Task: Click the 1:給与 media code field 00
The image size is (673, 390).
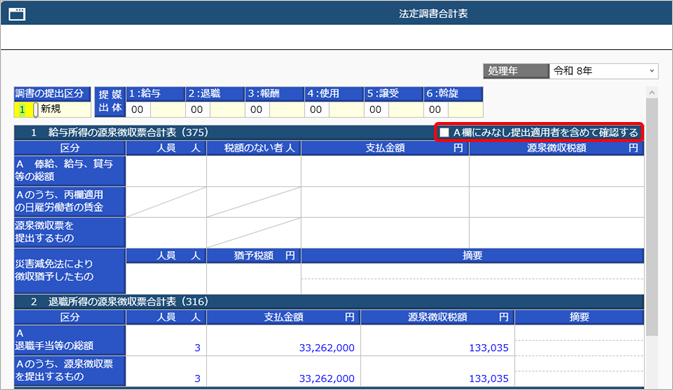Action: (137, 109)
